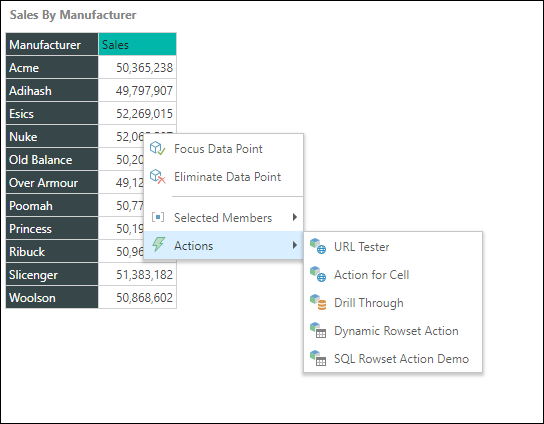The height and width of the screenshot is (424, 544).
Task: Click the Sales column header
Action: click(x=137, y=44)
